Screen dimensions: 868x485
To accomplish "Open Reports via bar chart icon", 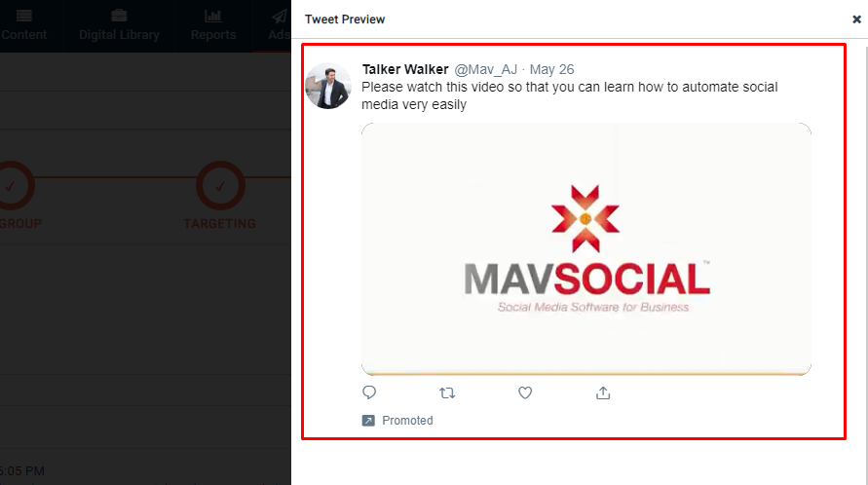I will pyautogui.click(x=212, y=16).
